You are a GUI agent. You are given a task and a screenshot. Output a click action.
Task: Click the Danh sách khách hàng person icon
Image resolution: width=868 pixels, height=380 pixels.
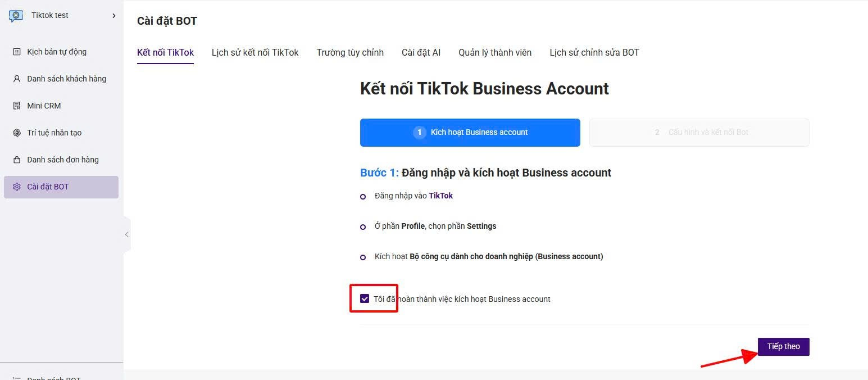[x=17, y=79]
